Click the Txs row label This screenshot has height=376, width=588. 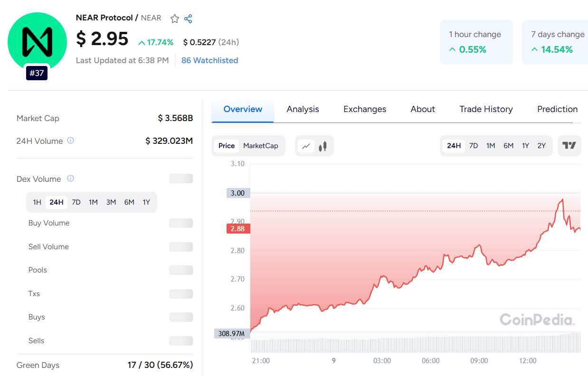tap(34, 294)
